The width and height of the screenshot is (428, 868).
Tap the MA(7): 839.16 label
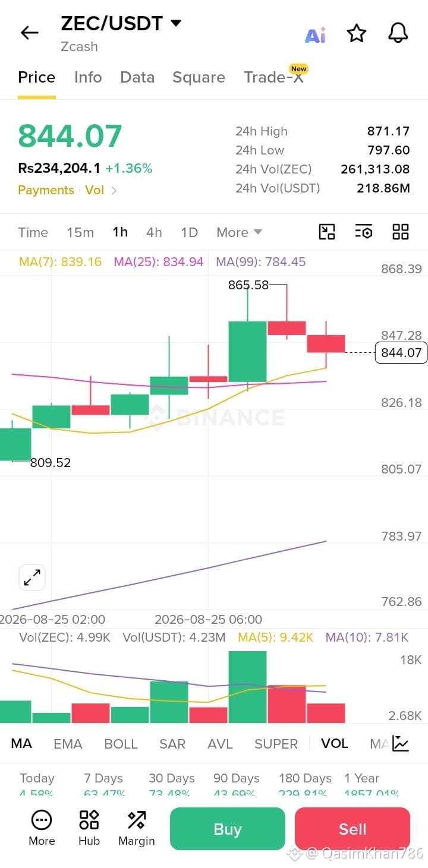pos(60,261)
